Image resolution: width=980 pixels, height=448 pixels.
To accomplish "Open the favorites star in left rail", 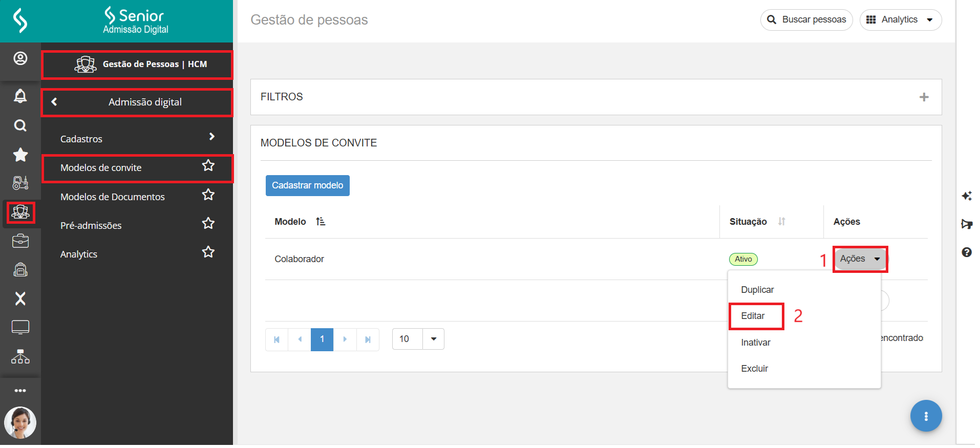I will click(20, 155).
